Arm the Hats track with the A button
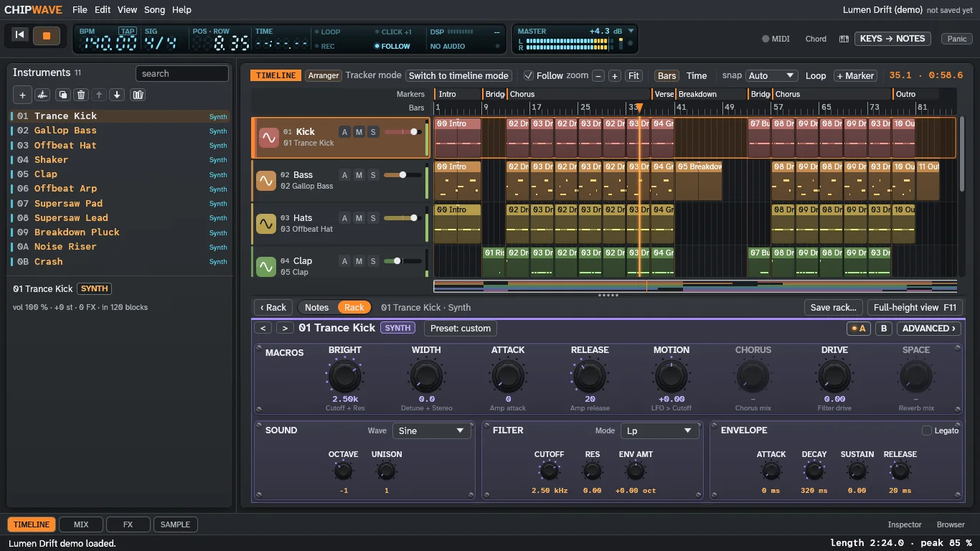 [x=345, y=218]
